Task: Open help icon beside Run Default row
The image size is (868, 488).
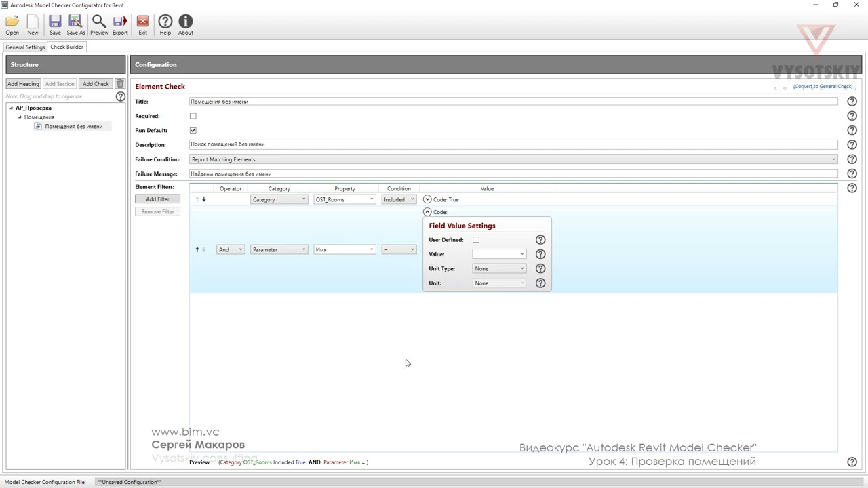Action: [x=852, y=130]
